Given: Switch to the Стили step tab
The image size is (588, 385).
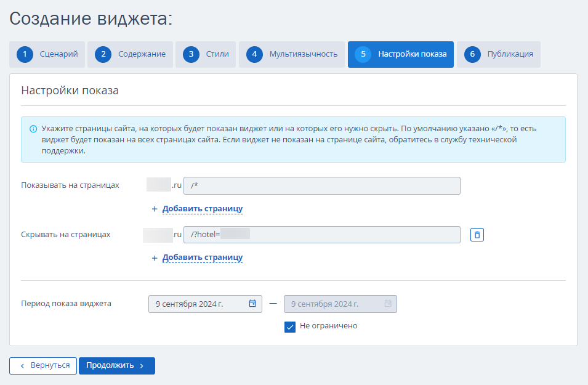Looking at the screenshot, I should click(206, 54).
